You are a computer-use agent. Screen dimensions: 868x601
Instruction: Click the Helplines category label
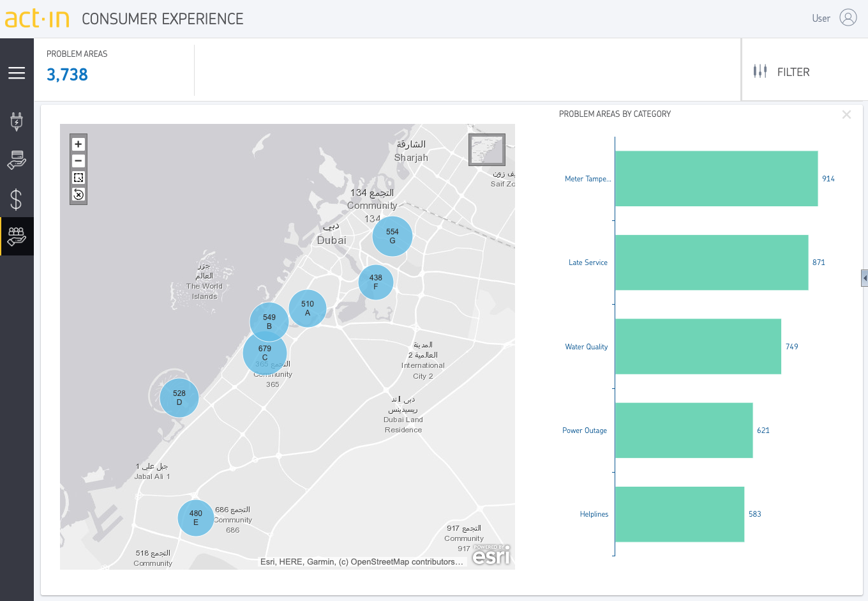click(594, 514)
